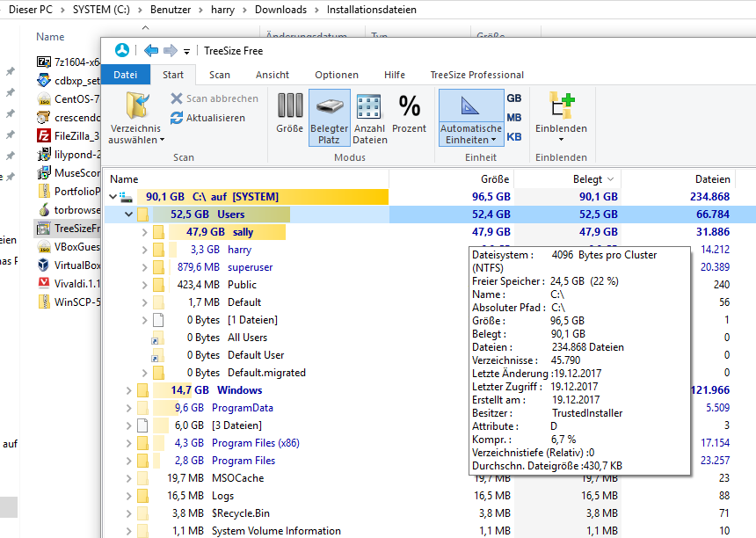Screen dimensions: 756x538
Task: Sort by the Größe column header
Action: (x=452, y=178)
